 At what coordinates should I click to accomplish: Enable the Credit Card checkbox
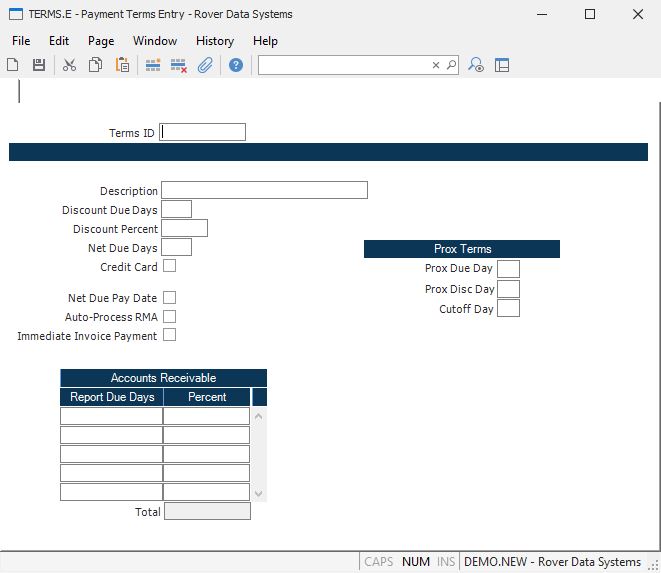pos(169,266)
